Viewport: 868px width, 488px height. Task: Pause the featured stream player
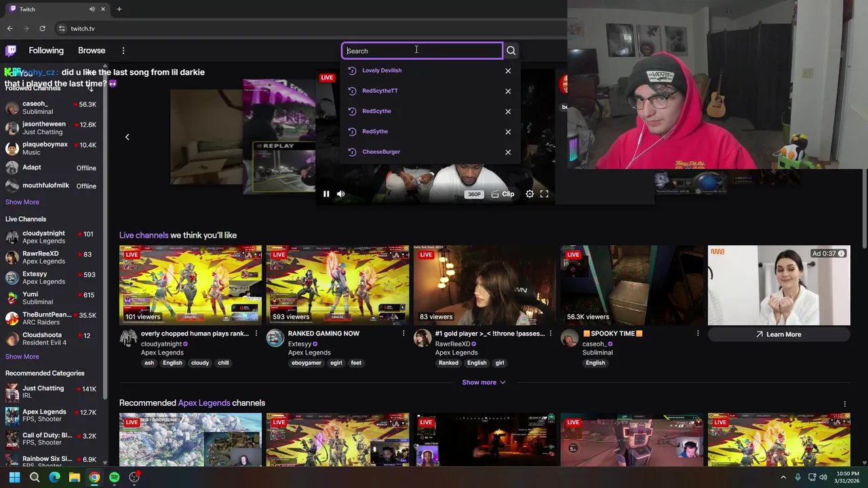tap(326, 194)
